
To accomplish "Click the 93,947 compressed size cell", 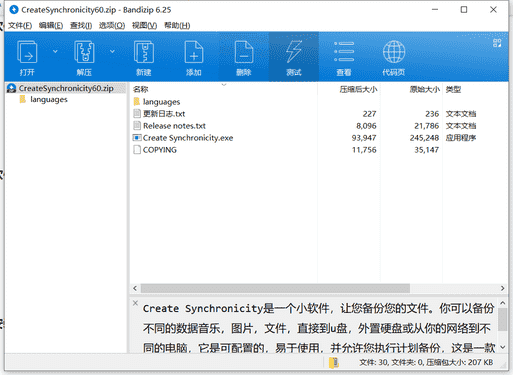I will [364, 138].
